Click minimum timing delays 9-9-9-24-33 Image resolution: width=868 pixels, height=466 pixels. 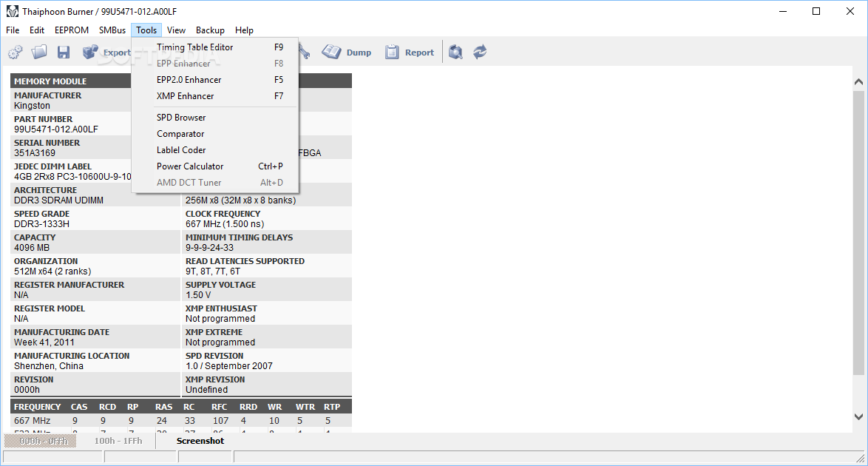click(x=210, y=248)
